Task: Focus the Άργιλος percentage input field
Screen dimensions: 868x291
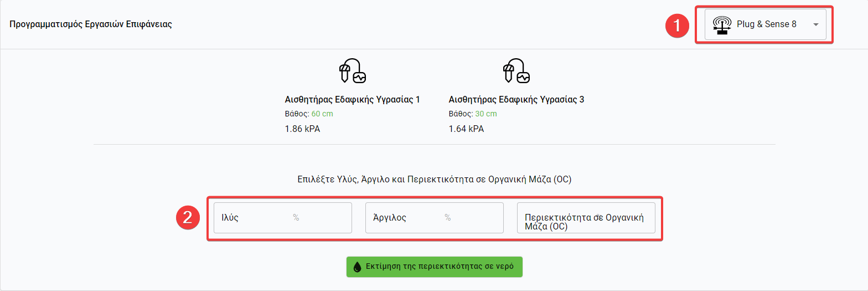Action: point(434,218)
